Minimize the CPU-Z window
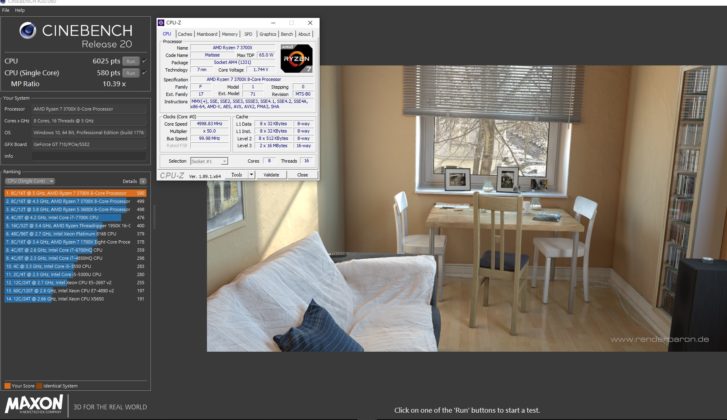The height and width of the screenshot is (420, 727). (273, 23)
